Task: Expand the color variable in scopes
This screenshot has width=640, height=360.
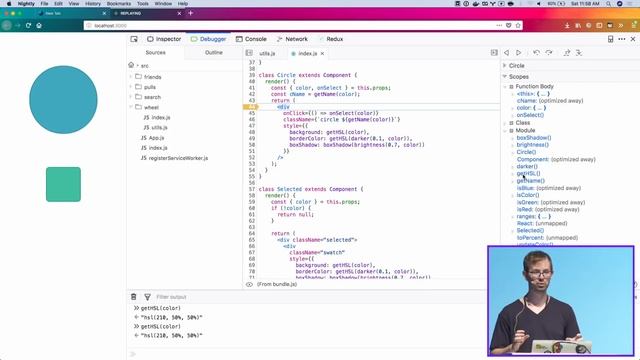Action: (x=513, y=108)
